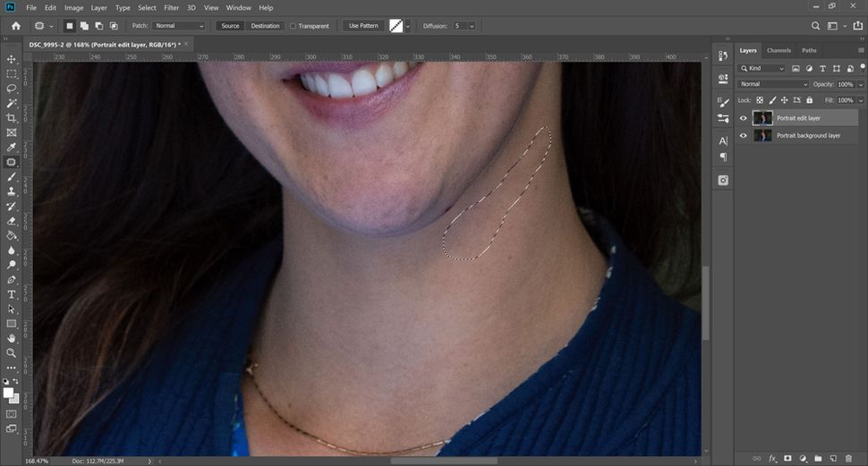Image resolution: width=868 pixels, height=466 pixels.
Task: Open the pattern picker dropdown arrow
Action: click(408, 26)
